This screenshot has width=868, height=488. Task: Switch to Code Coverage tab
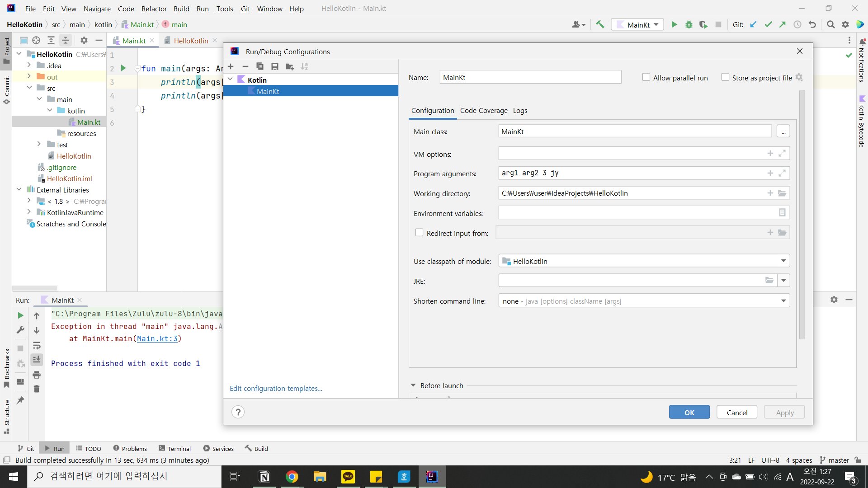pos(484,110)
